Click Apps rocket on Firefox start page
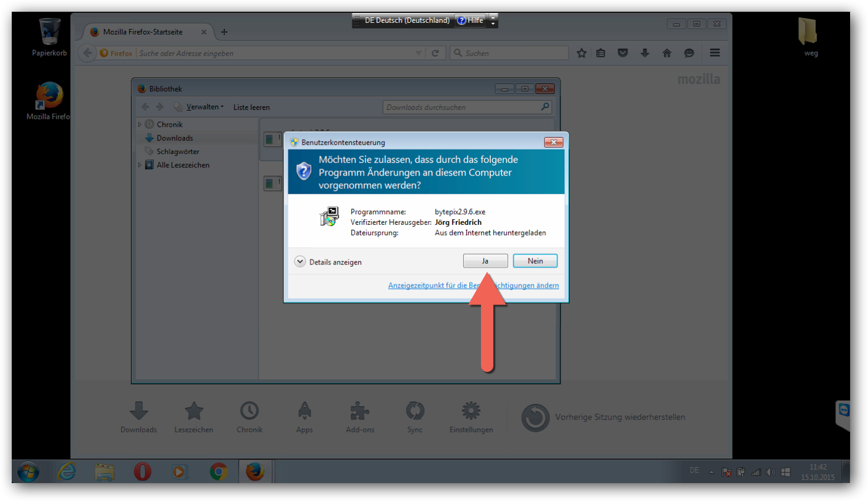 [304, 417]
